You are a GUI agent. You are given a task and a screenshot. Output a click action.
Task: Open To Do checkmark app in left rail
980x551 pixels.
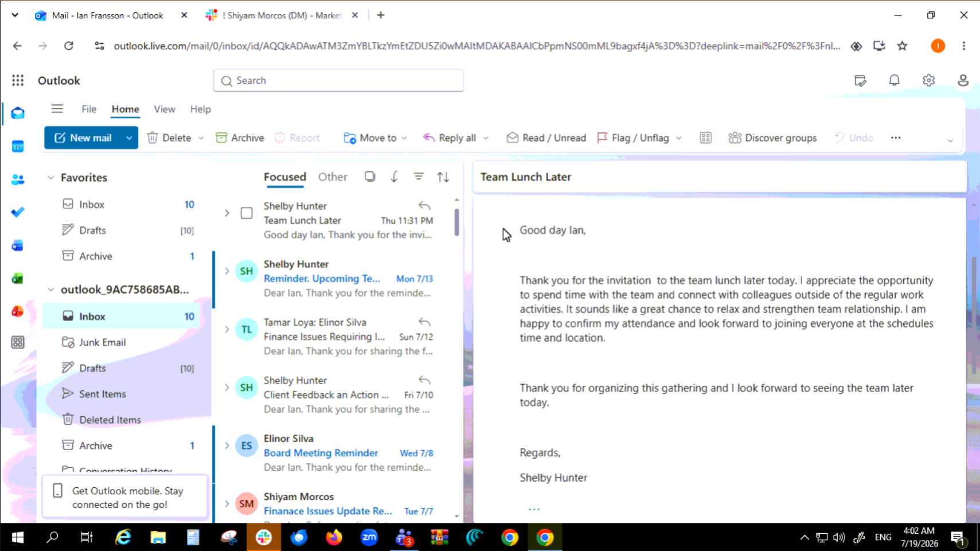coord(18,212)
